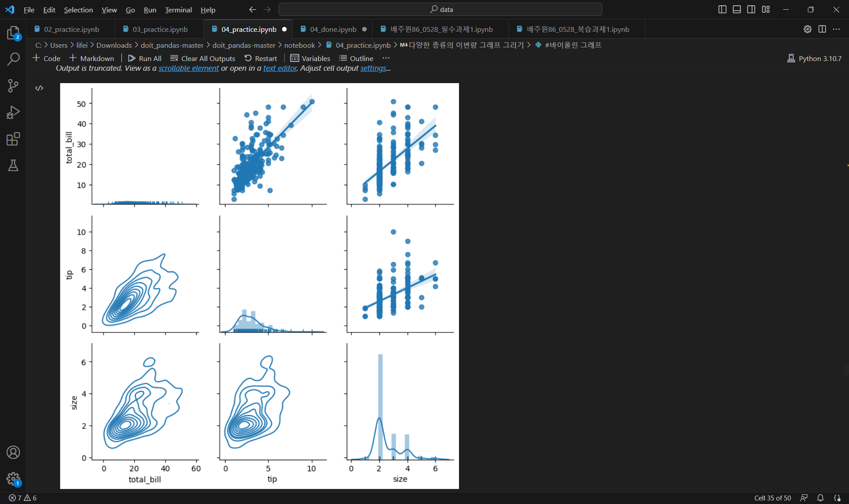Image resolution: width=849 pixels, height=504 pixels.
Task: Open the Testing flask view
Action: click(x=13, y=165)
